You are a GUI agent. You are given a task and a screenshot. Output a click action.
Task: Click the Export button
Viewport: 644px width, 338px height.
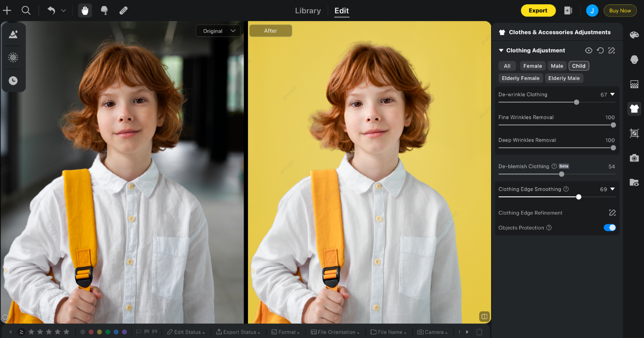coord(538,10)
